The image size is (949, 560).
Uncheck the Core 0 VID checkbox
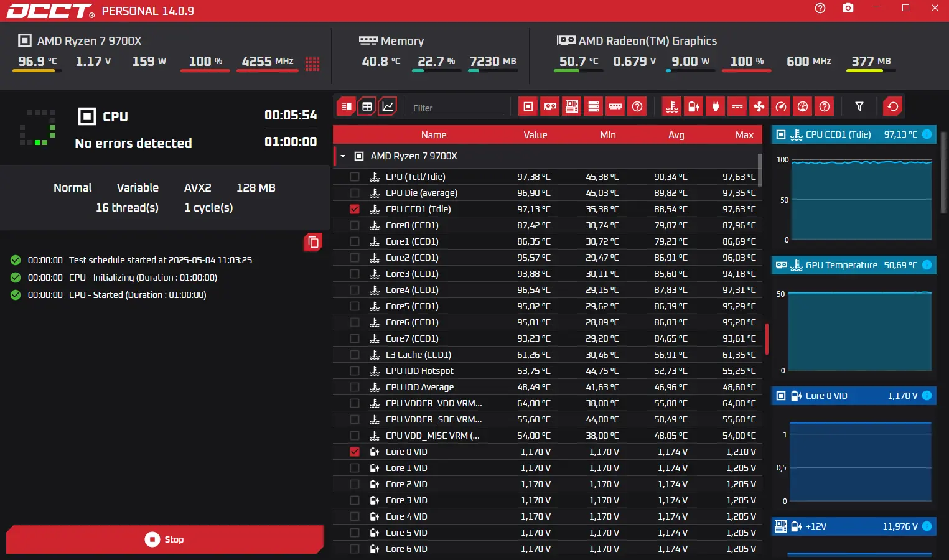pos(355,452)
